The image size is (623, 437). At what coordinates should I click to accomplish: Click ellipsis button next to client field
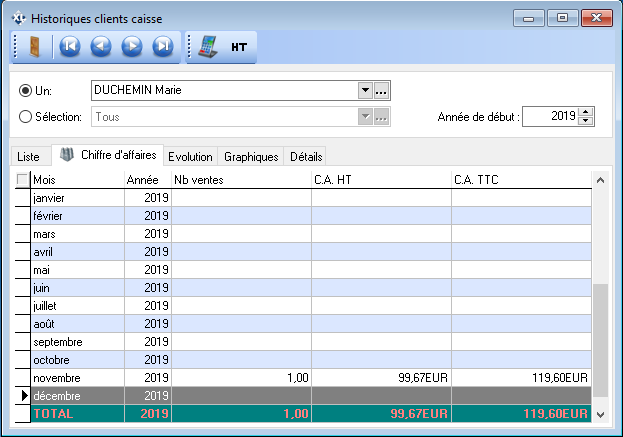(381, 90)
